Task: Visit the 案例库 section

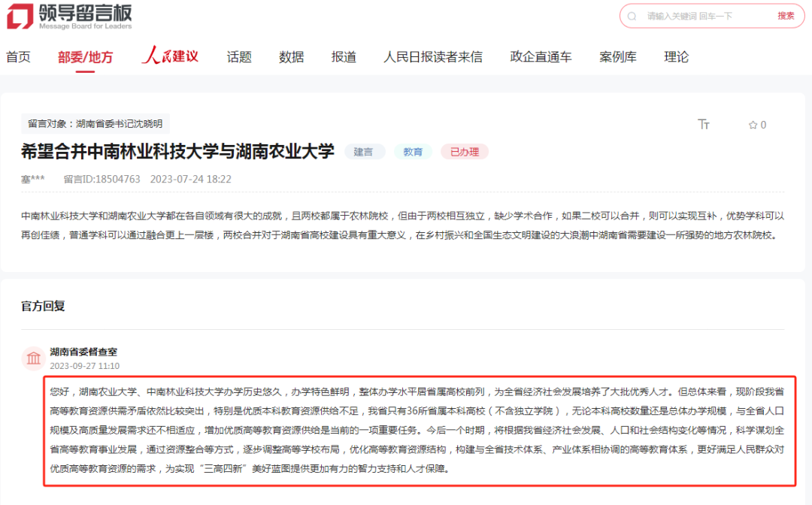Action: pos(618,56)
